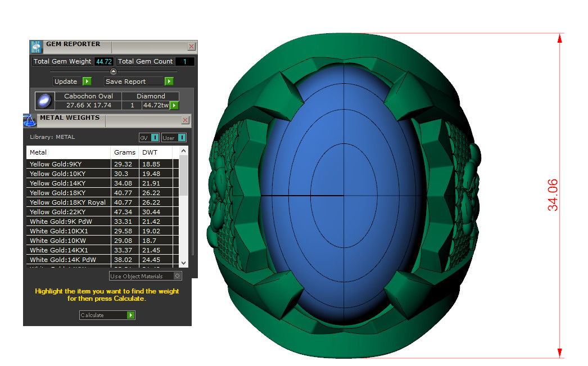Viewport: 588px width, 366px height.
Task: Close the Metal Weights panel
Action: [x=185, y=120]
